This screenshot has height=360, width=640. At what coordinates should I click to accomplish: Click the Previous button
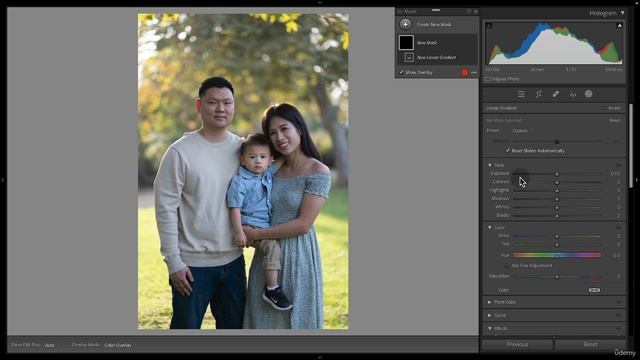click(517, 344)
